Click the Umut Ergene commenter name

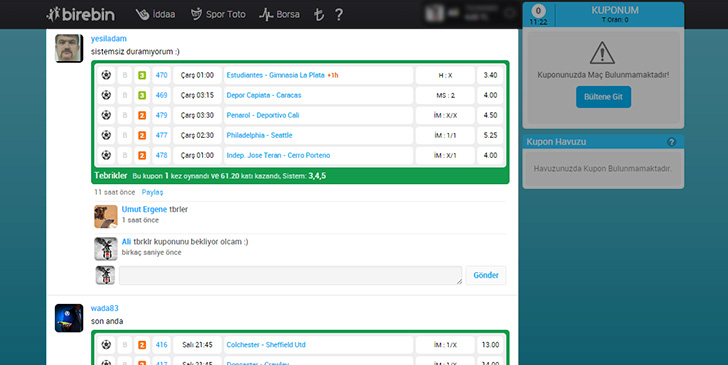tap(144, 209)
